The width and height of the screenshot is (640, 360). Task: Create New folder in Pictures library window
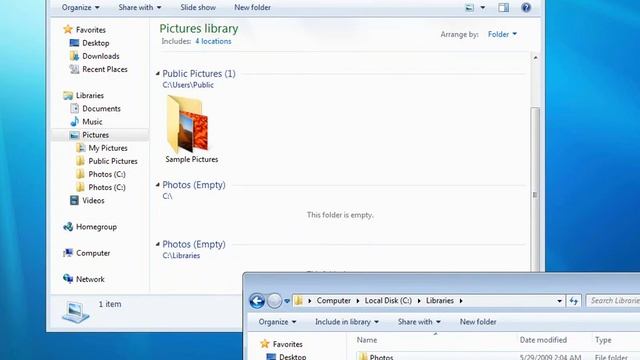pyautogui.click(x=252, y=7)
